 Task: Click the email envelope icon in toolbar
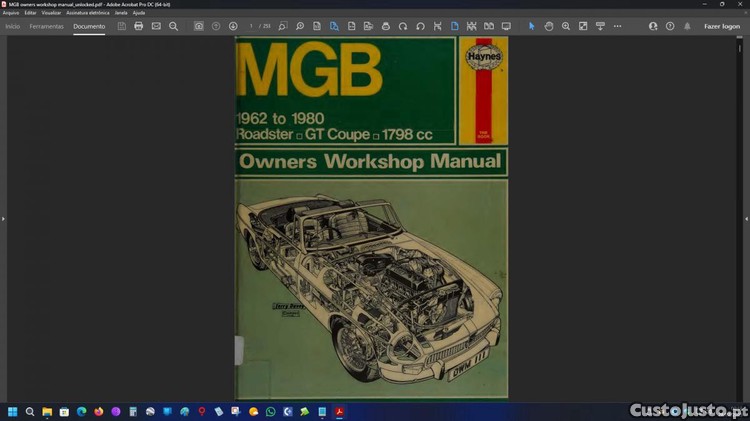pos(156,26)
